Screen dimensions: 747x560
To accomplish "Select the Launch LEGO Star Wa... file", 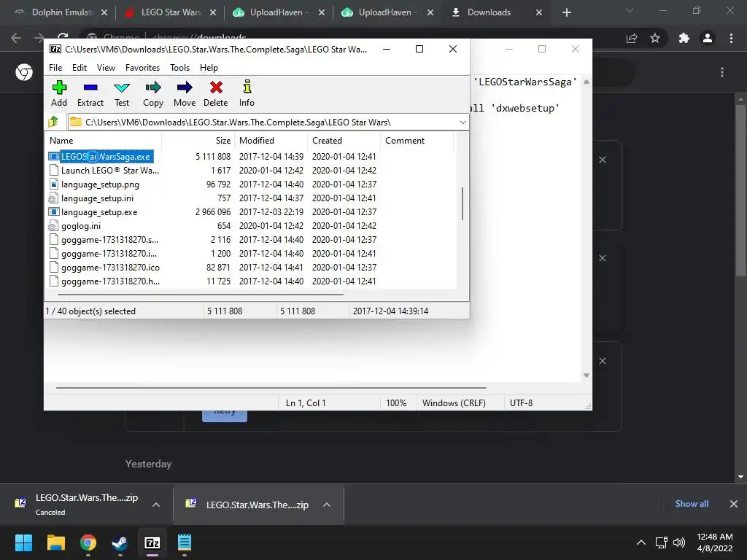I will (x=110, y=171).
